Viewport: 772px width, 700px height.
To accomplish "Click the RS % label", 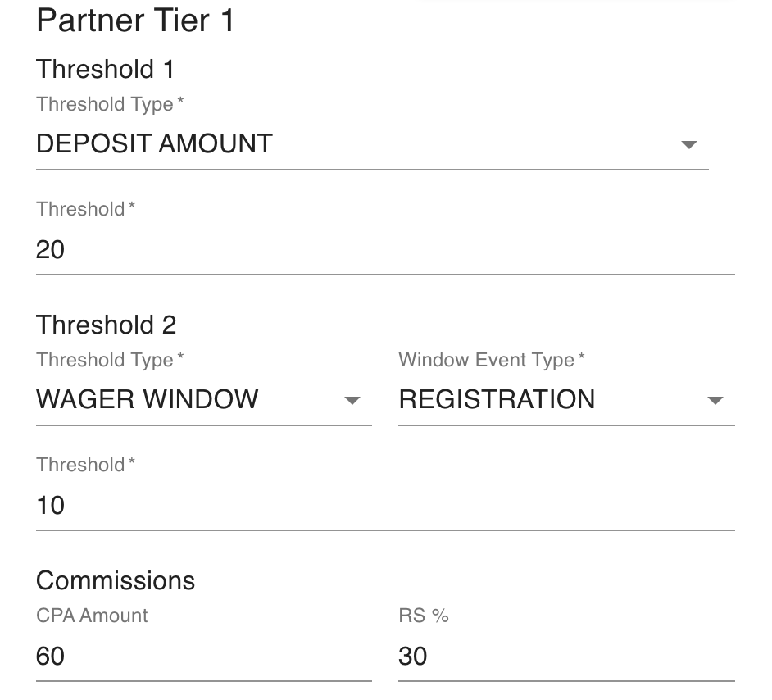I will tap(423, 616).
